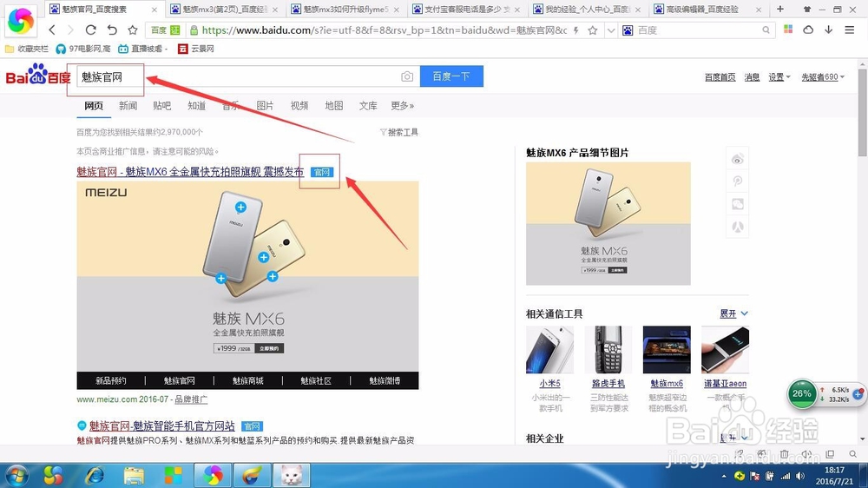Screen dimensions: 868x488
Task: Select the 视频 search category
Action: point(299,105)
